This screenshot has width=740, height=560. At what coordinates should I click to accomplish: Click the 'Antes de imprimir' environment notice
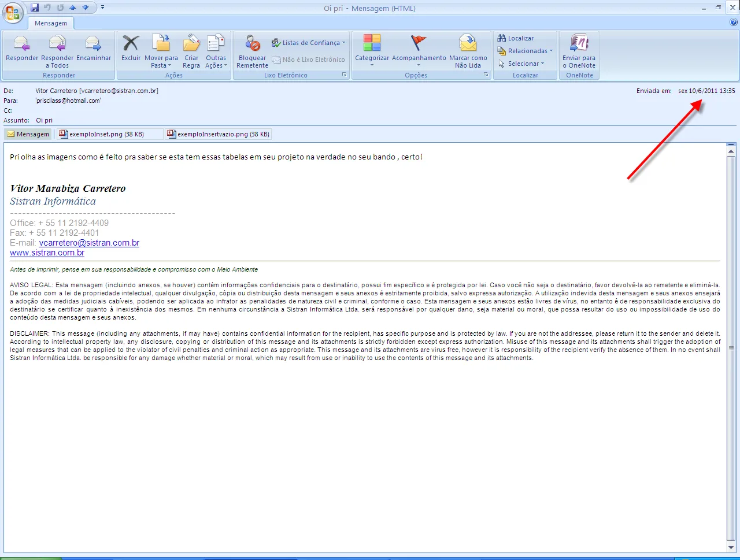pyautogui.click(x=134, y=269)
